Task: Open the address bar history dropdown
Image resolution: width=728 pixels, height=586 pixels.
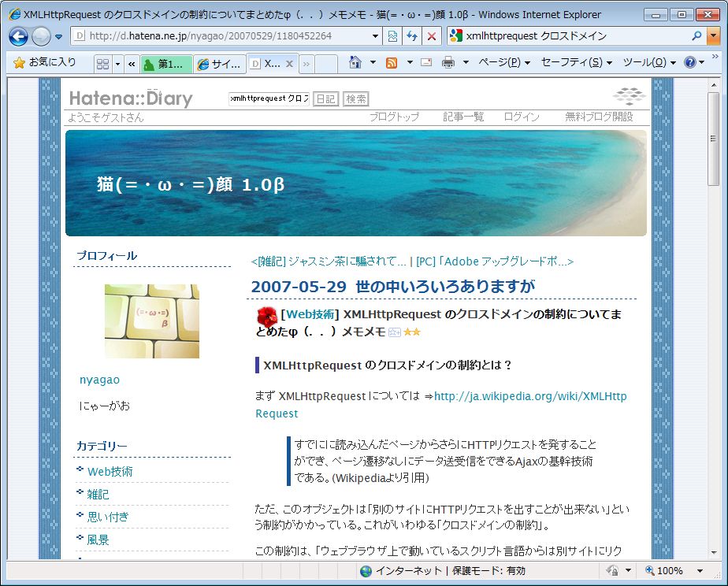Action: pos(375,36)
